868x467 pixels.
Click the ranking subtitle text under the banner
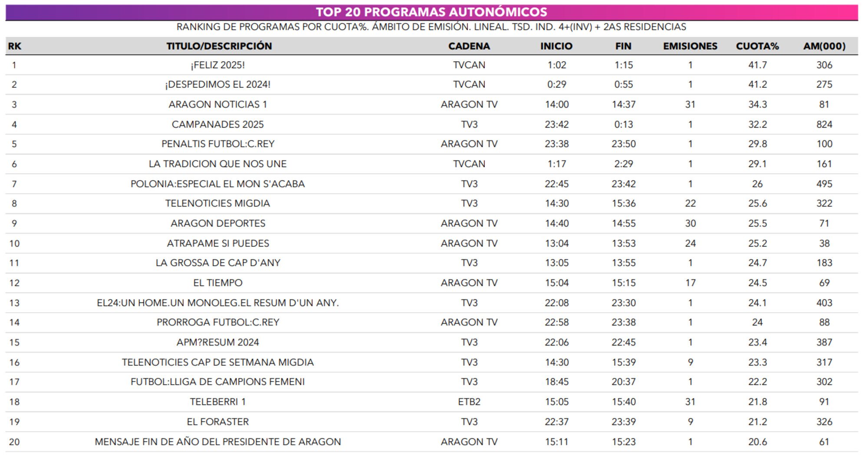click(x=431, y=27)
